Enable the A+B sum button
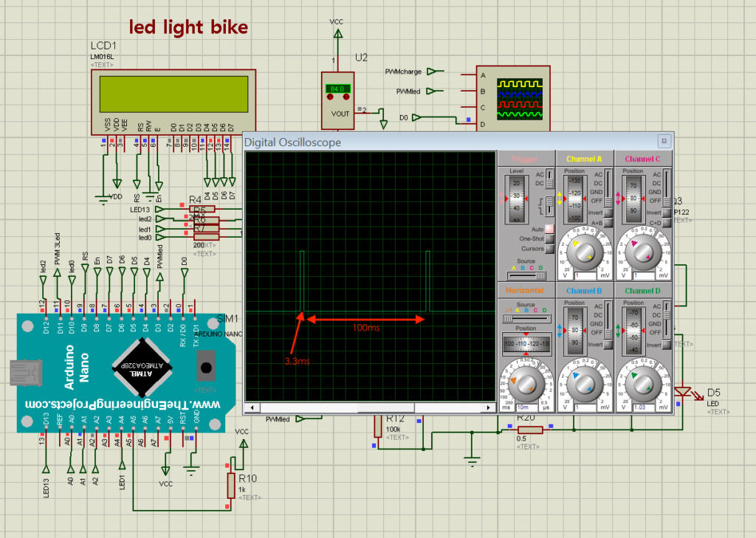756x538 pixels. 608,223
